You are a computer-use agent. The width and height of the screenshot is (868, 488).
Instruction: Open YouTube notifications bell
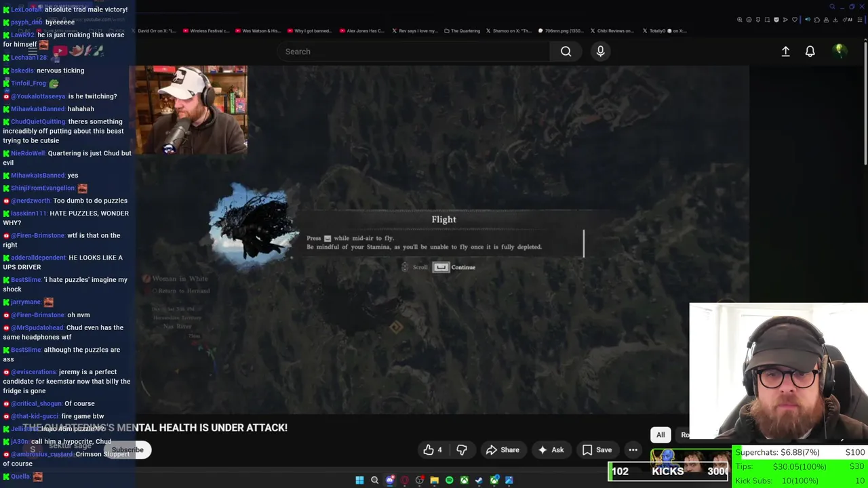coord(810,52)
